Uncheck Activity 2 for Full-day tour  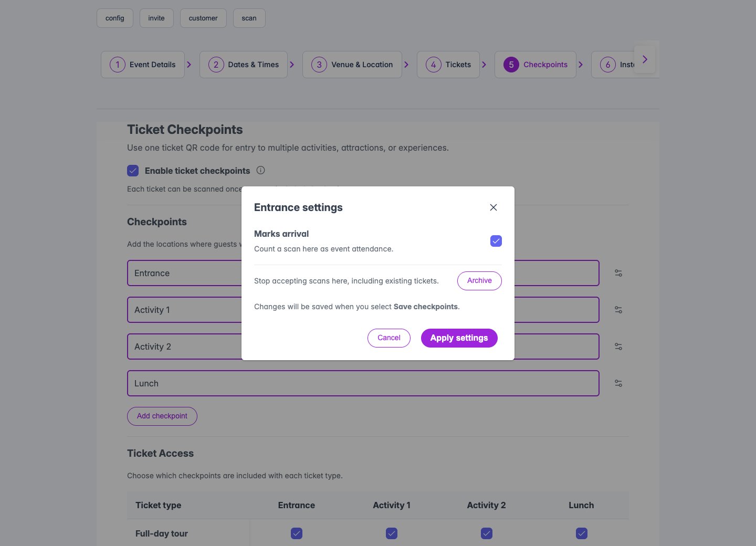(487, 533)
